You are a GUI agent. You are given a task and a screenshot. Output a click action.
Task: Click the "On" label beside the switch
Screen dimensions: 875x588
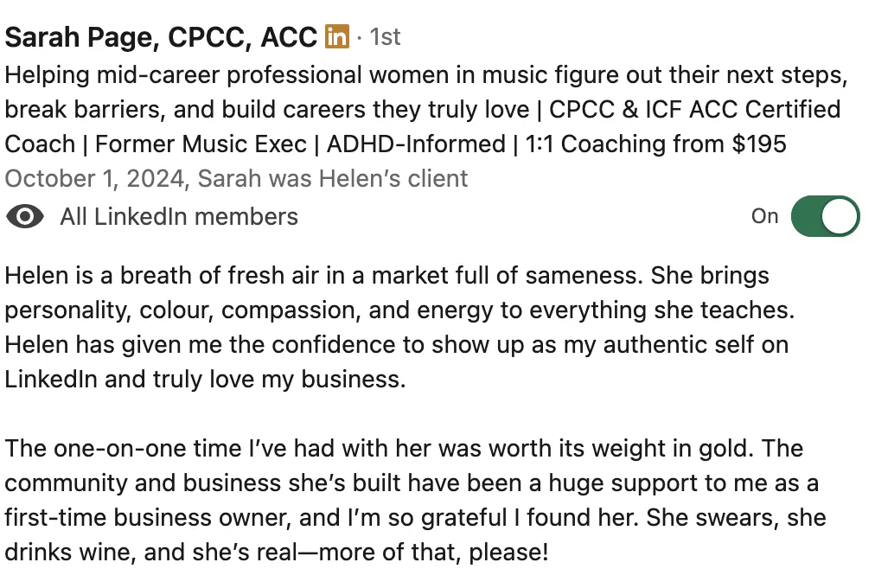tap(764, 216)
